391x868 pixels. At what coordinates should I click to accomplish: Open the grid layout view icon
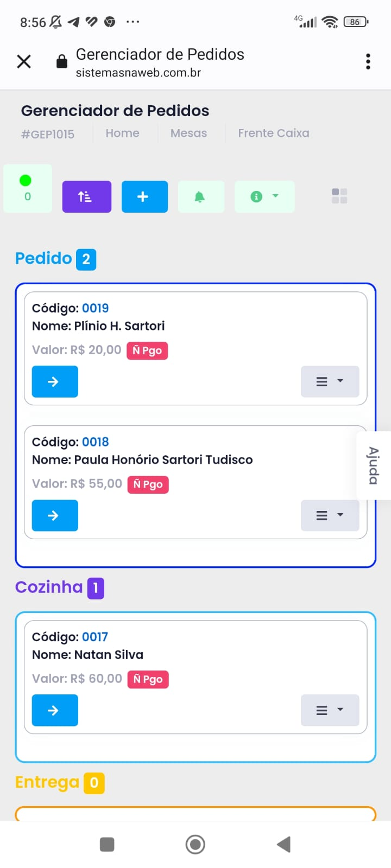click(x=339, y=196)
